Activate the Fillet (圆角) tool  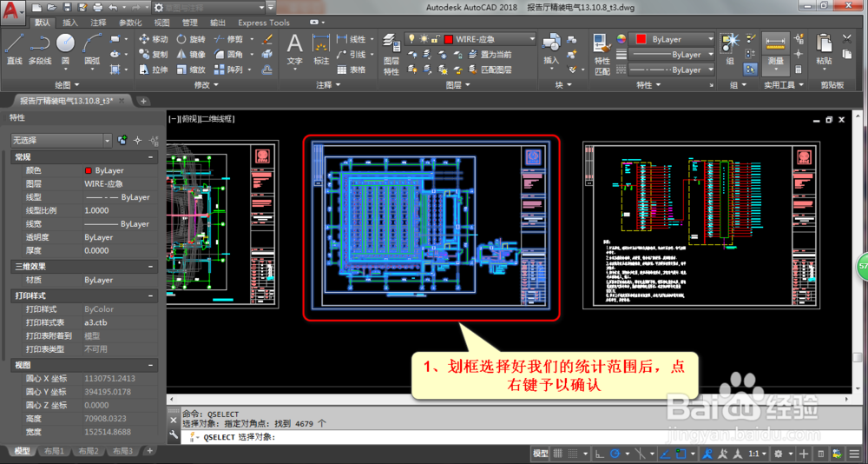[228, 55]
